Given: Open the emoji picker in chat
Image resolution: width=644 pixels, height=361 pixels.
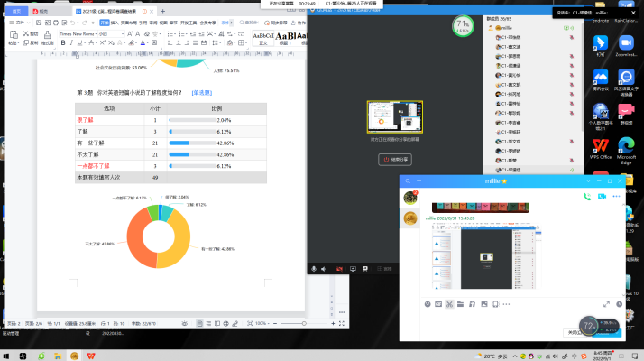Looking at the screenshot, I should 428,303.
